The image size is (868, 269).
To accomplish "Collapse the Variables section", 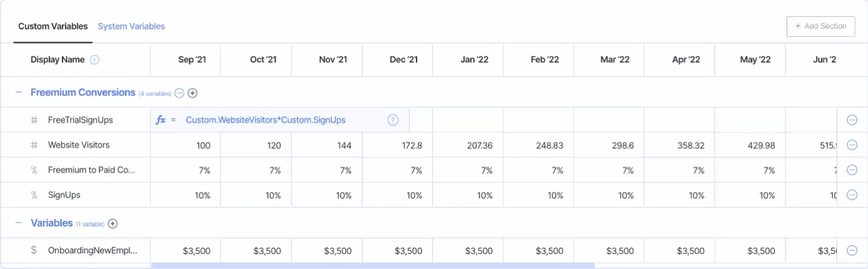I will (x=19, y=223).
